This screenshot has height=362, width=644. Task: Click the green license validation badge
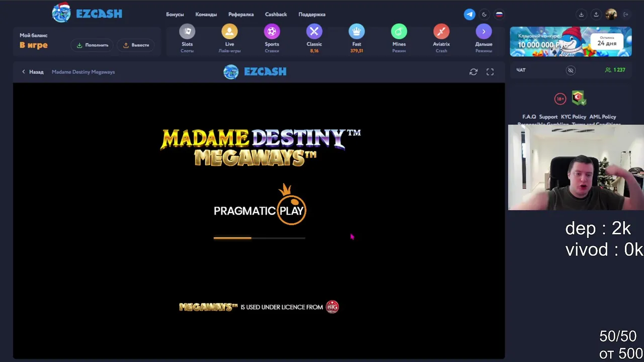tap(579, 98)
